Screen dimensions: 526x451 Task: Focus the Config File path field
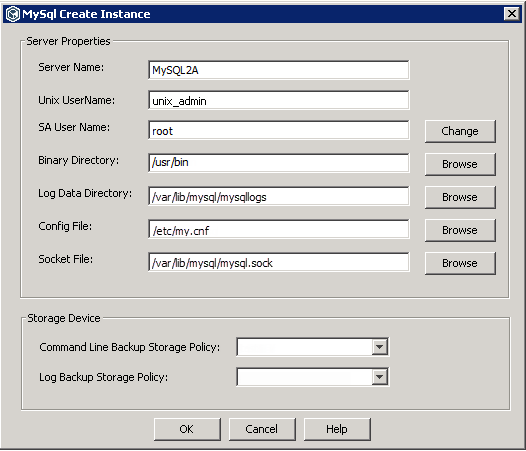(x=278, y=229)
